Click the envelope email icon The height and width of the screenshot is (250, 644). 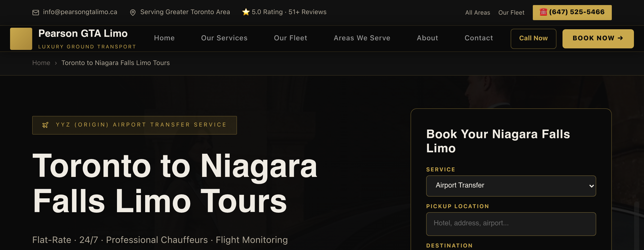(x=36, y=12)
